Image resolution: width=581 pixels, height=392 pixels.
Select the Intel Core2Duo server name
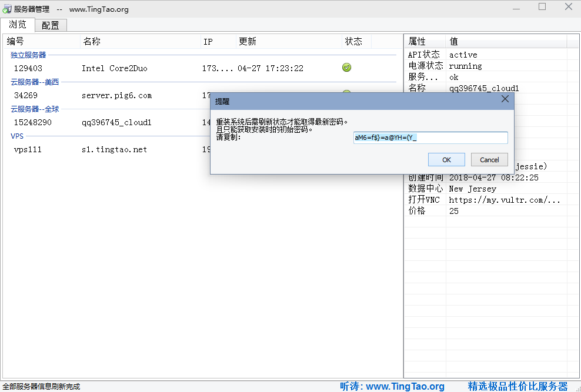(115, 68)
